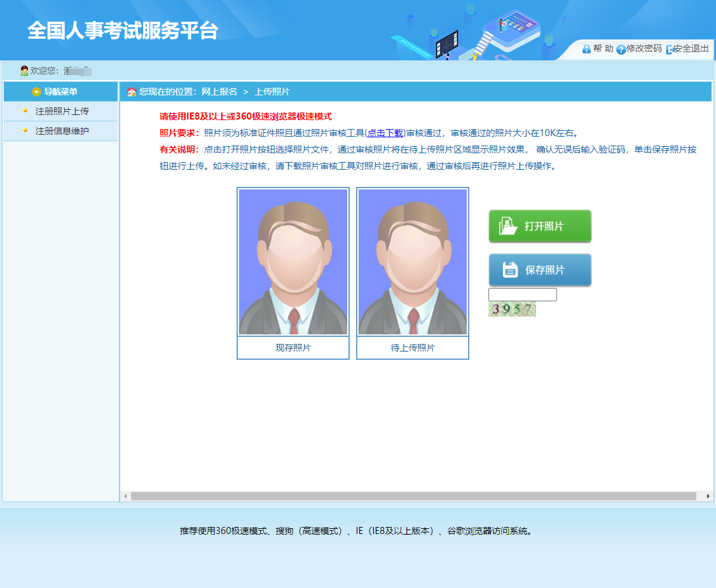The width and height of the screenshot is (716, 588).
Task: Click the horizontal scrollbar right arrow
Action: click(708, 496)
